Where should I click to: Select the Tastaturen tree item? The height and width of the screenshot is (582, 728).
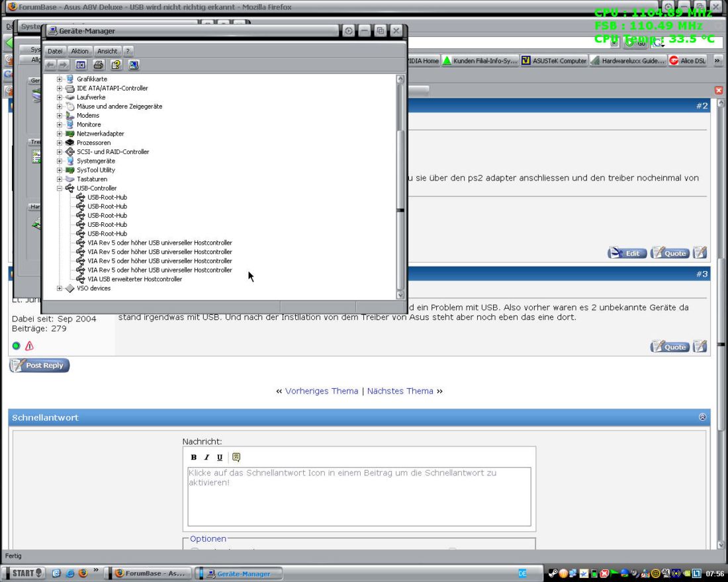click(x=92, y=179)
